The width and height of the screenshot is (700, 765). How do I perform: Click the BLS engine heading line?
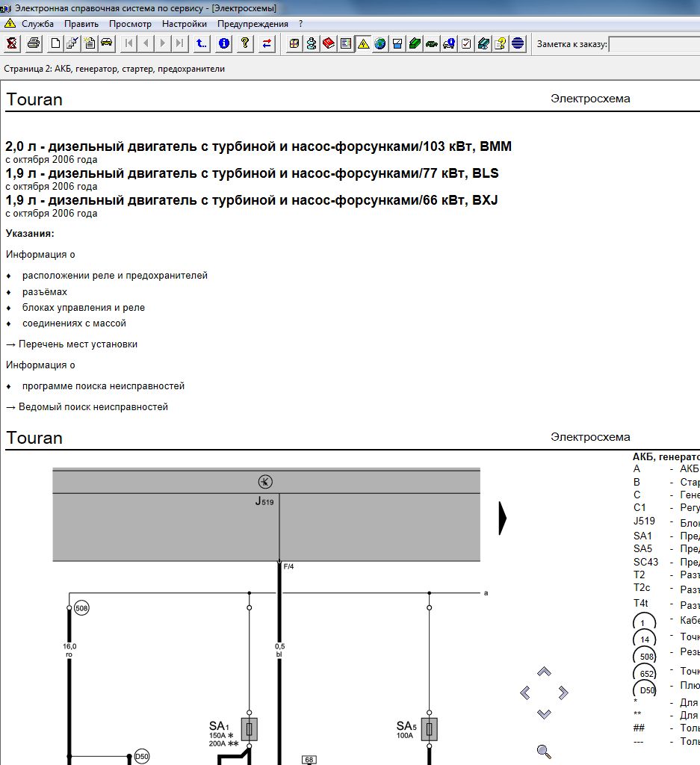[253, 173]
